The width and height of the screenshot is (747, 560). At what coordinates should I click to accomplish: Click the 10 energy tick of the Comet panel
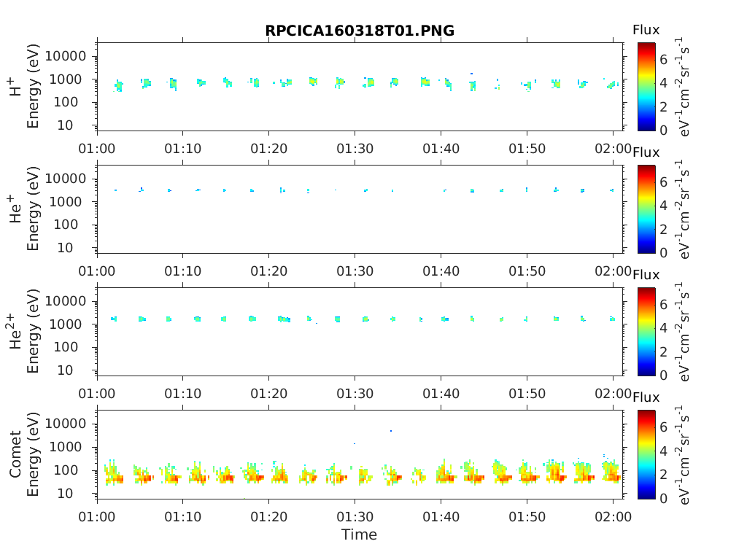pos(66,494)
